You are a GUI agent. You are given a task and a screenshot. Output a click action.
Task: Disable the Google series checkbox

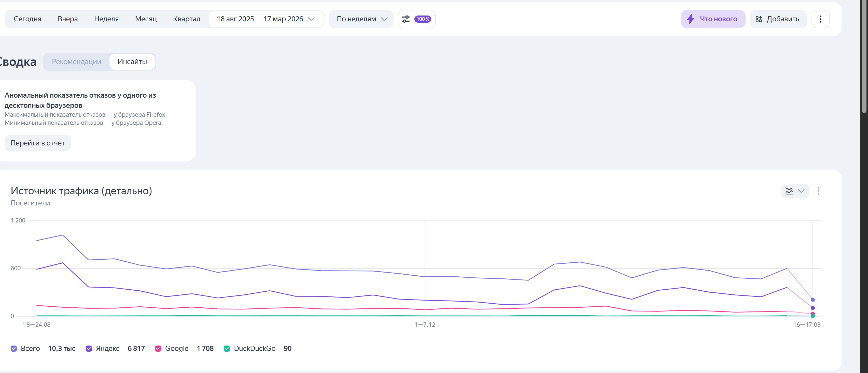tap(158, 349)
